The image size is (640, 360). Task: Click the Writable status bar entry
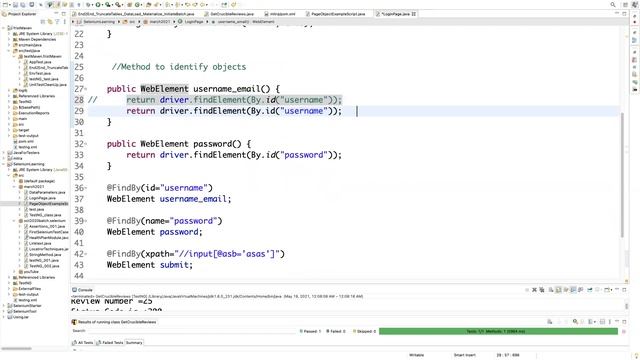point(417,355)
